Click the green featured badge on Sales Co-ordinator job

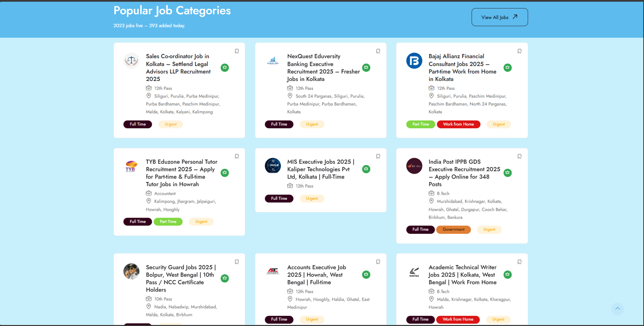[225, 67]
